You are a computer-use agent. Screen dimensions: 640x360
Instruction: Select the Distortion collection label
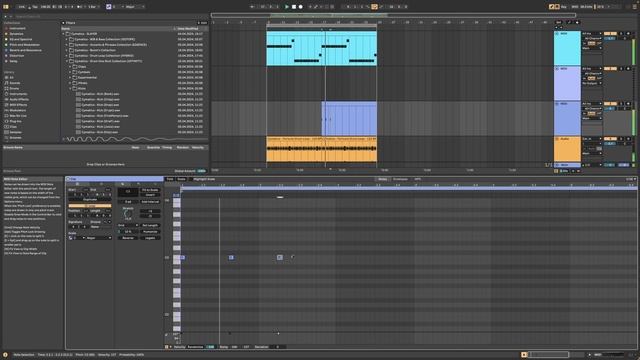pos(17,56)
